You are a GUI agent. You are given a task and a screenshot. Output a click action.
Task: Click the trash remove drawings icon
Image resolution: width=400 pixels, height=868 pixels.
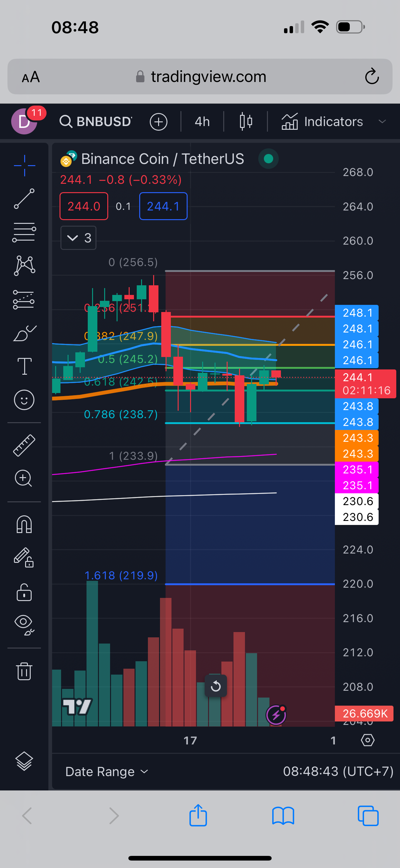click(x=24, y=671)
